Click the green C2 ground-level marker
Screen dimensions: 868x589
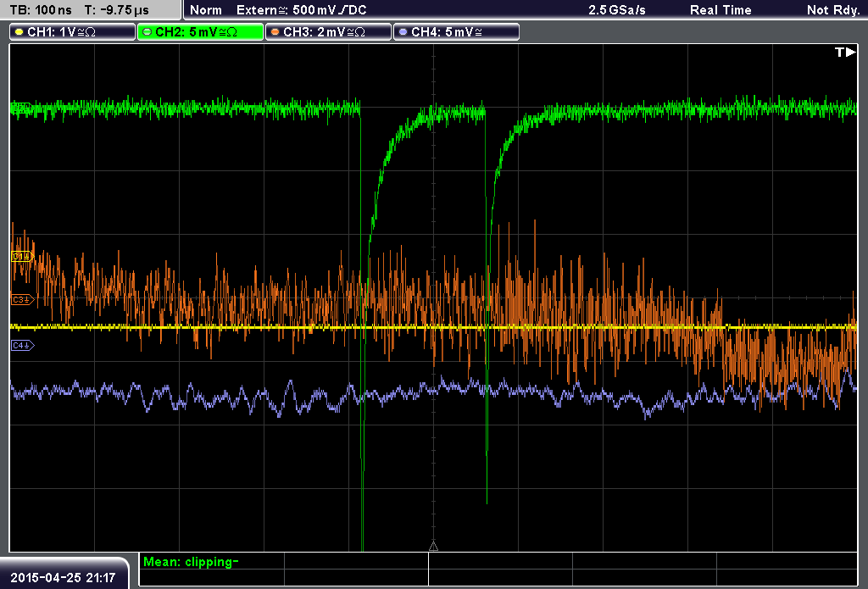point(21,108)
